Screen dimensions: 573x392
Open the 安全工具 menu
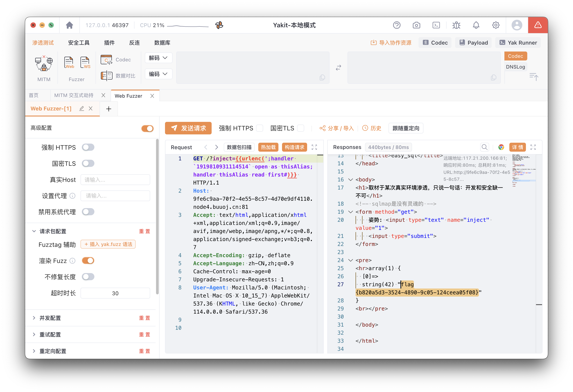point(79,43)
